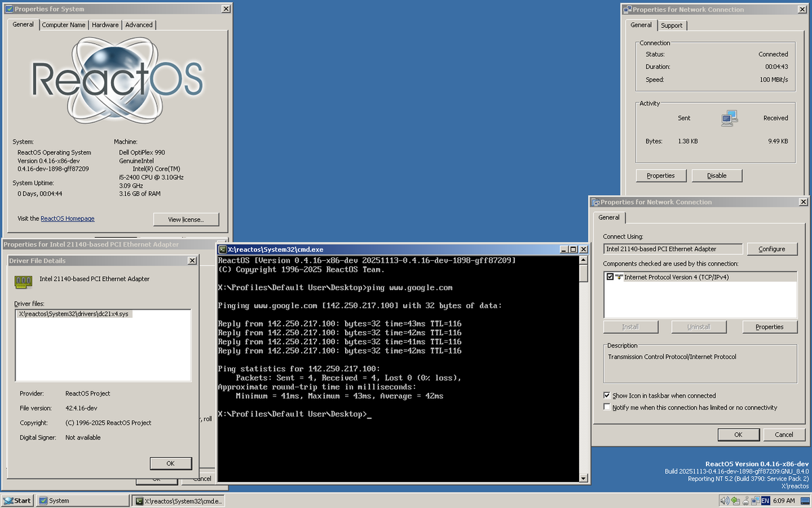Viewport: 812px width, 508px height.
Task: Click the Configure adapter button
Action: coord(772,249)
